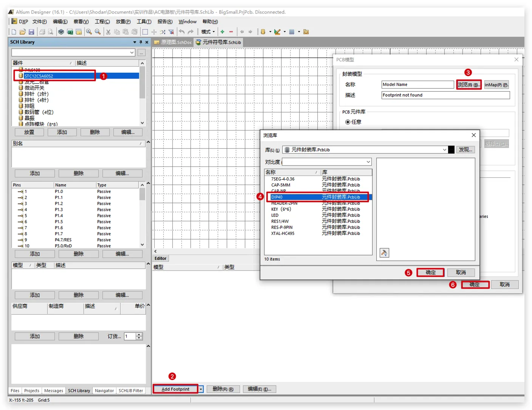Click 浏览(B) button in PCB模型 dialog
This screenshot has height=410, width=532.
[x=469, y=85]
